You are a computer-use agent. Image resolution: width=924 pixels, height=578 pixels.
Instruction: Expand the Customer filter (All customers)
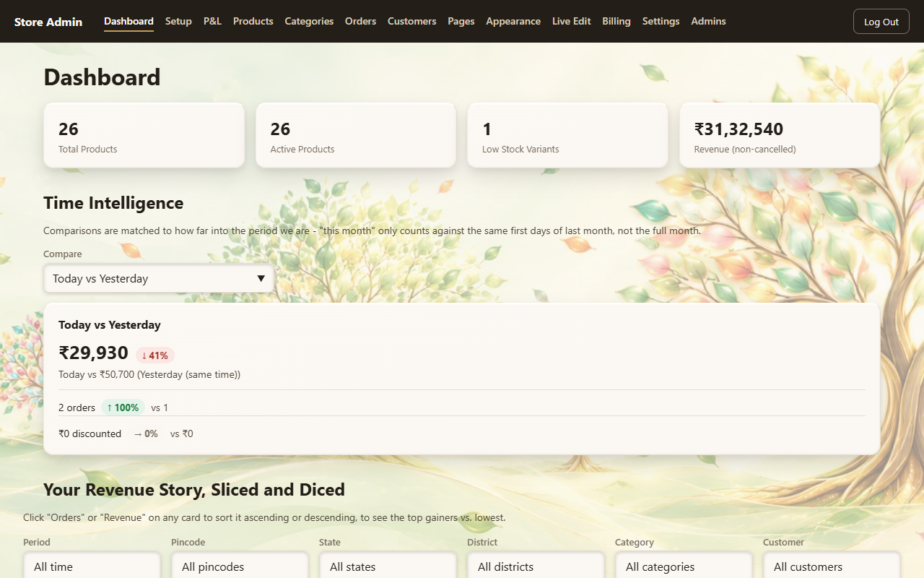pos(832,566)
